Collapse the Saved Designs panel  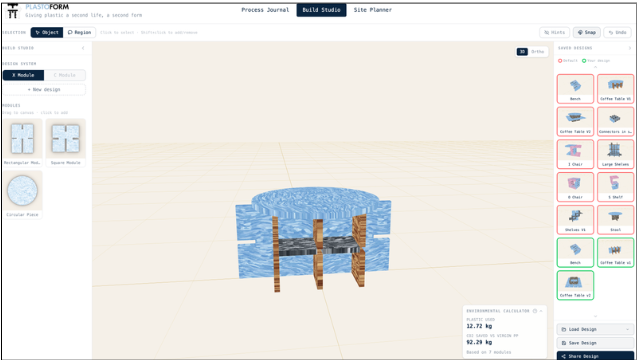[630, 48]
